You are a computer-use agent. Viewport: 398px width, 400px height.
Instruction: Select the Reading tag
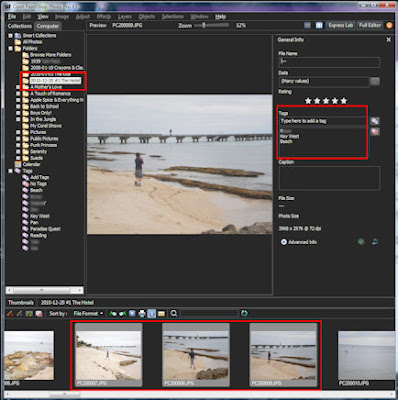[x=38, y=236]
